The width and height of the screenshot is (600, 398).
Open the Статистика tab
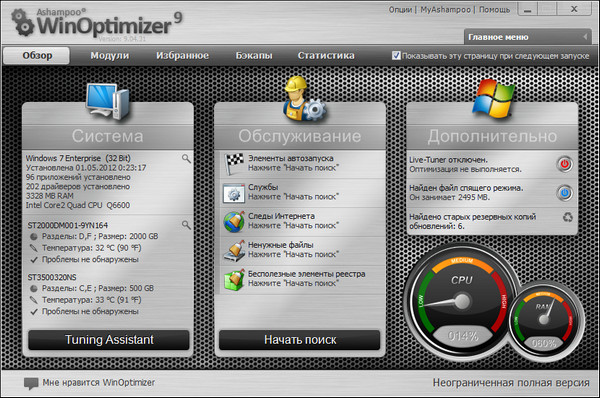click(326, 55)
